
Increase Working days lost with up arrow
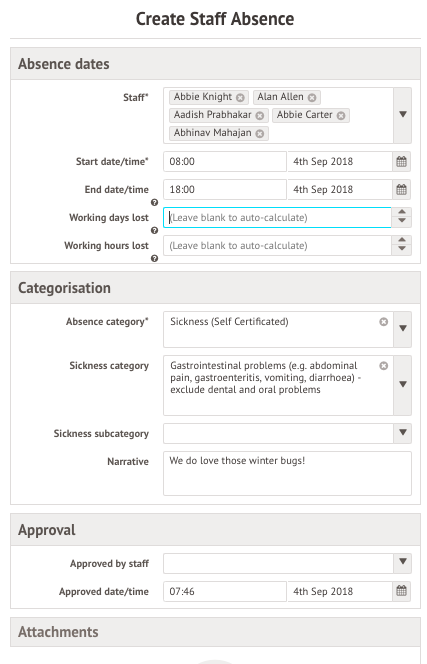[402, 212]
